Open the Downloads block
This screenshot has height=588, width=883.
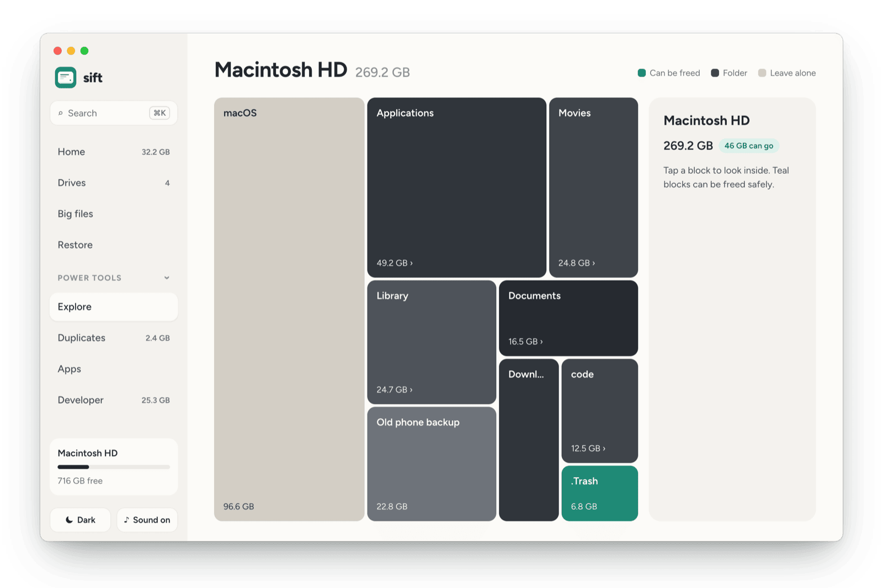(x=529, y=440)
